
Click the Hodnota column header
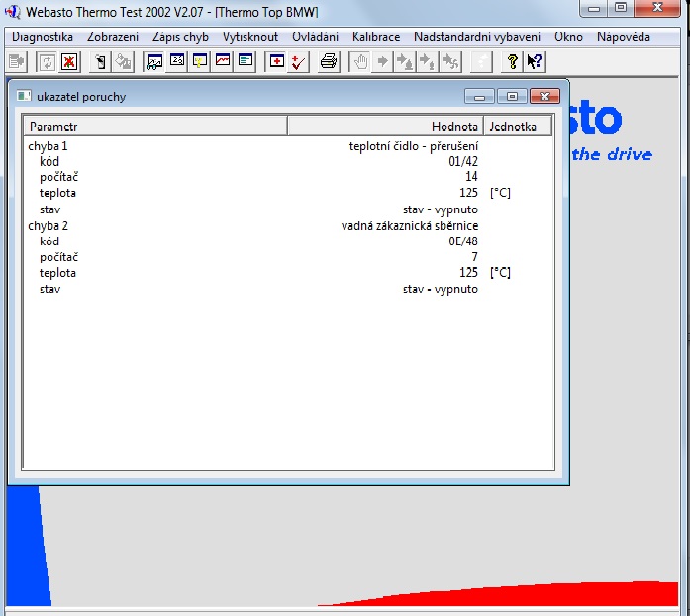[385, 126]
